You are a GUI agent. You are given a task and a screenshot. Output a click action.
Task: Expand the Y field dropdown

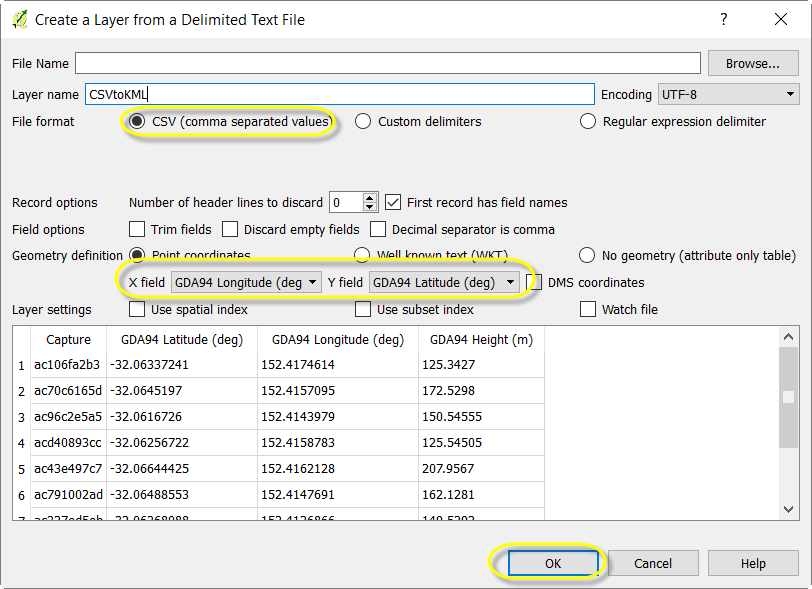tap(444, 282)
